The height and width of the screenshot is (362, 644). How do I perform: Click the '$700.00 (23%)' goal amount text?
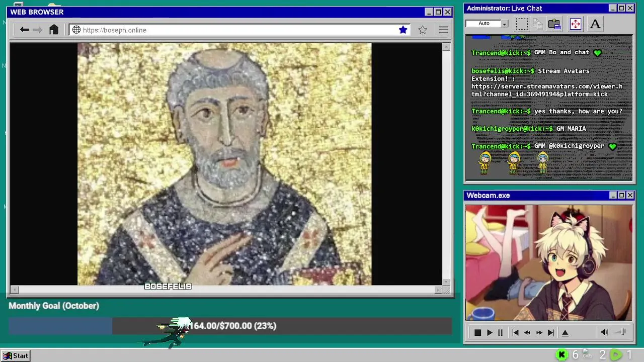[248, 326]
